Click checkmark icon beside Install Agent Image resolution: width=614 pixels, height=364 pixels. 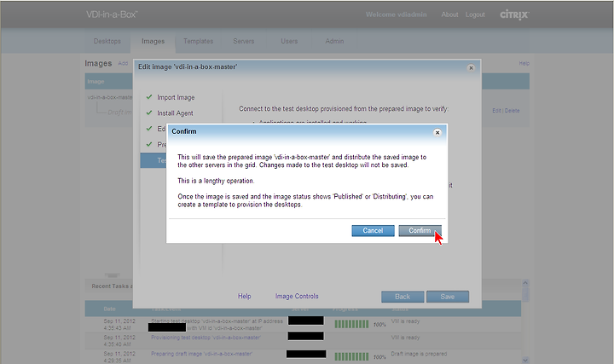148,113
